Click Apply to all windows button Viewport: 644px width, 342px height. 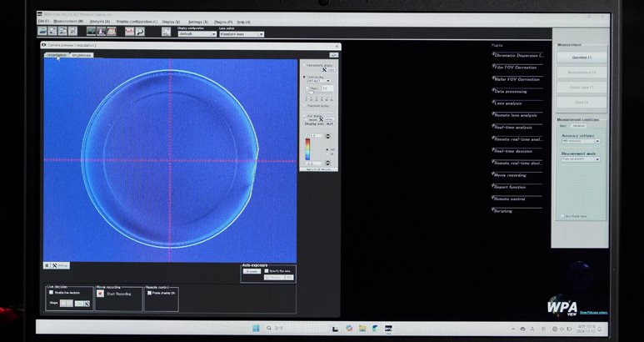tap(319, 169)
